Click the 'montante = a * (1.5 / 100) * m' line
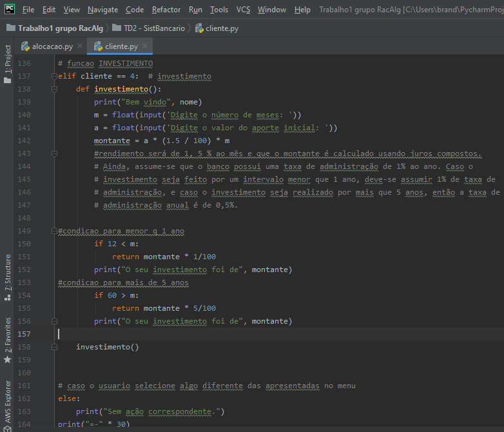This screenshot has height=432, width=504. pyautogui.click(x=162, y=141)
